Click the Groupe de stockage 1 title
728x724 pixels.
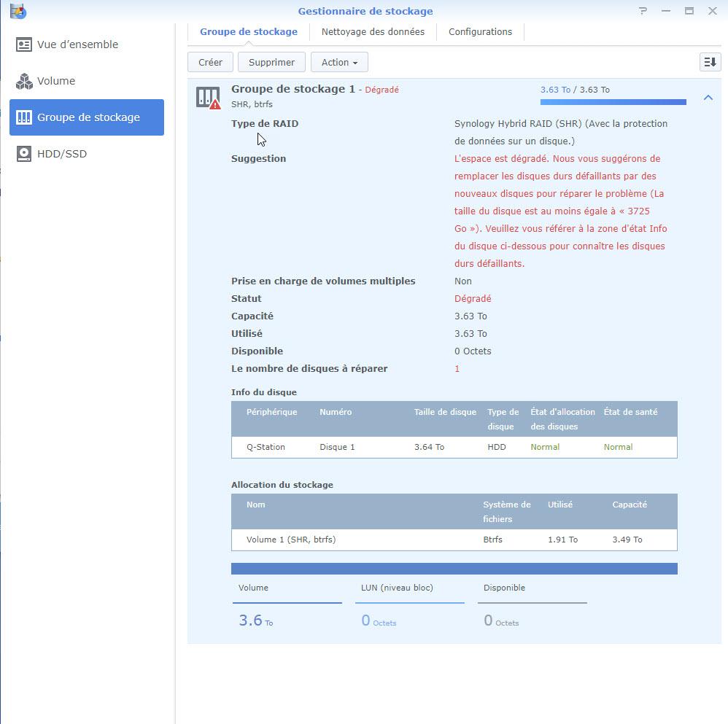(x=293, y=89)
